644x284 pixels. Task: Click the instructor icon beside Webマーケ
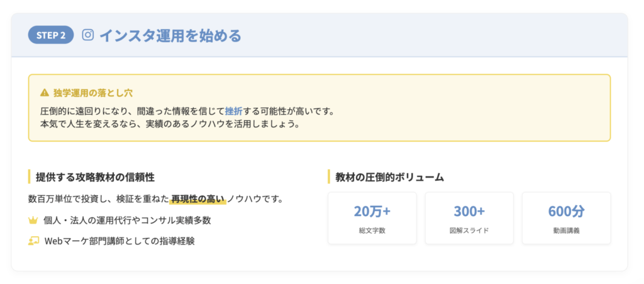tap(33, 241)
